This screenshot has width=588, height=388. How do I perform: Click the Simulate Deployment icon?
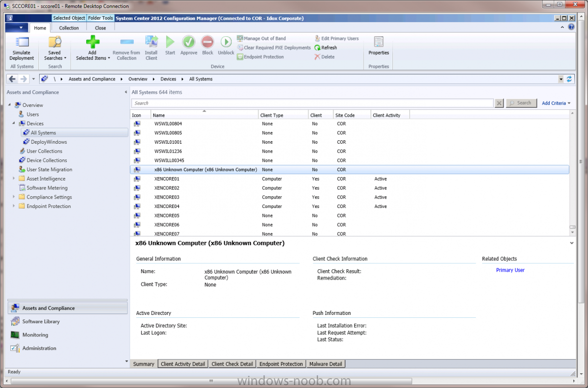click(22, 42)
